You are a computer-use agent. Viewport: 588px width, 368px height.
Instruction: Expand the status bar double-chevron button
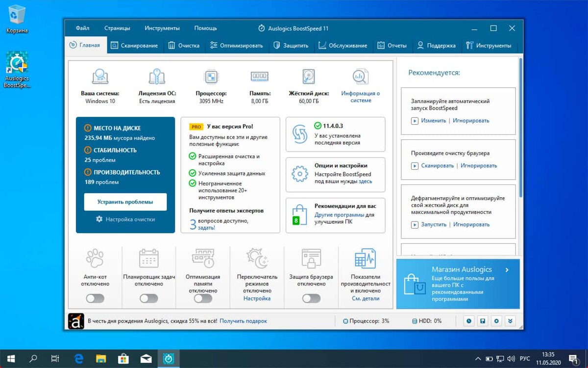coord(510,321)
